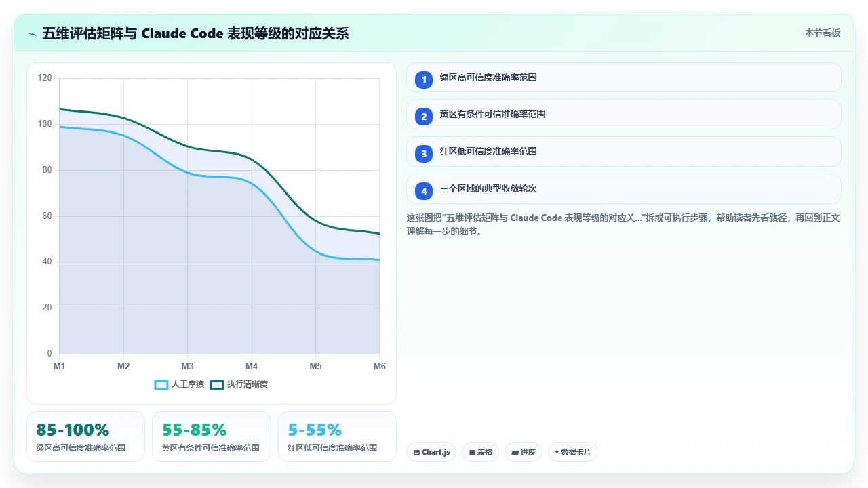The image size is (868, 488).
Task: Click the 绿区高可信度准确率范围 caption under 85-100%
Action: tap(81, 448)
